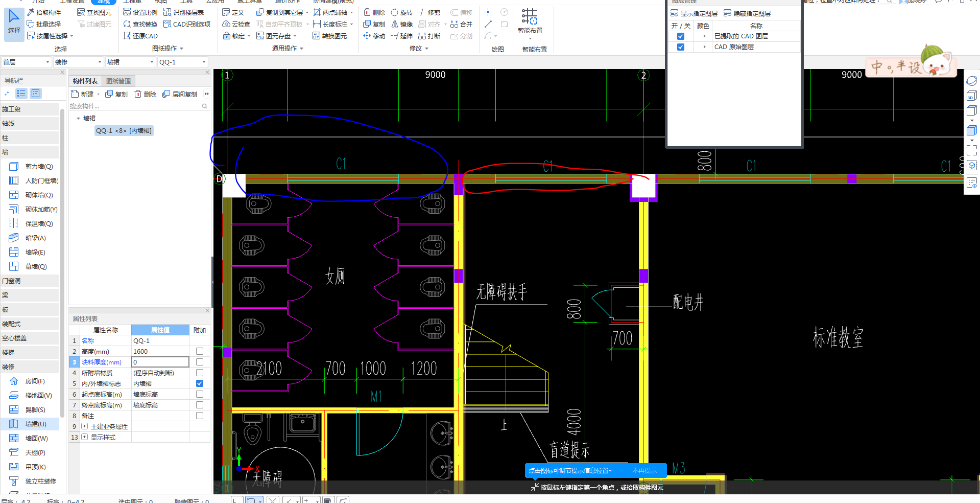Select 两点辅轴 two-point auxiliary axis
The height and width of the screenshot is (503, 980).
pyautogui.click(x=330, y=12)
